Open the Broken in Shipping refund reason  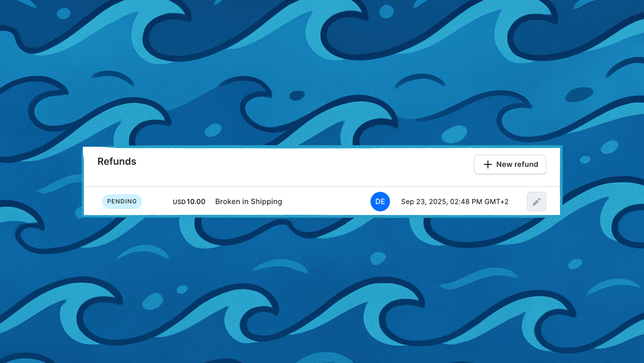click(x=248, y=202)
